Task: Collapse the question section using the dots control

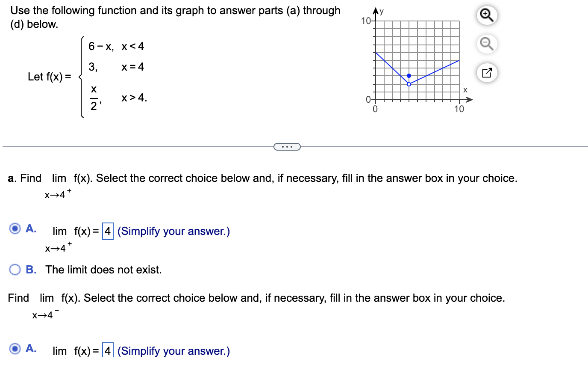Action: tap(287, 146)
